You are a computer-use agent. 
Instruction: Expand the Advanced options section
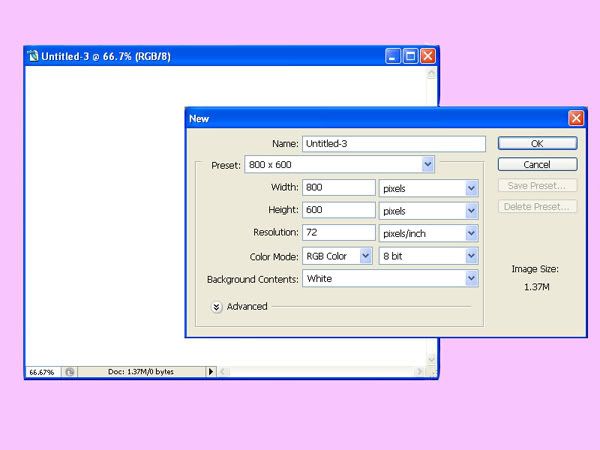tap(217, 306)
